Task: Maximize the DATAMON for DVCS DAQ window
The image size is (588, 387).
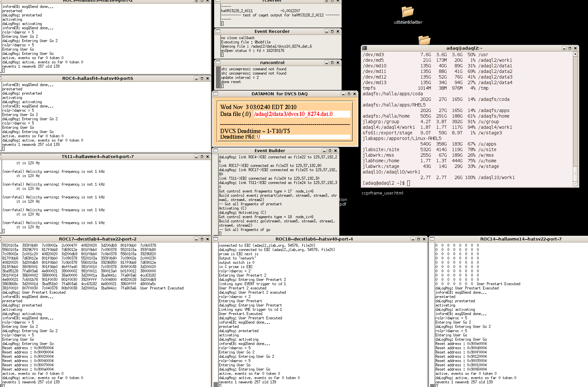Action: (x=349, y=94)
